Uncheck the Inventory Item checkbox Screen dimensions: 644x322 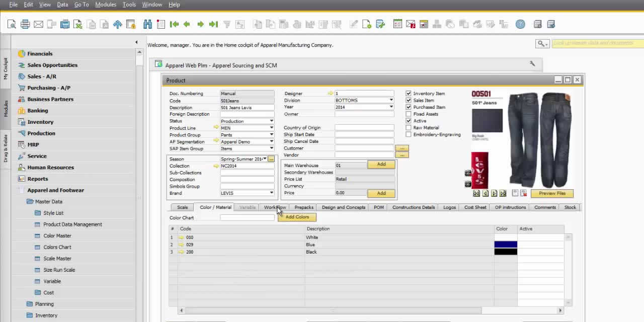pos(409,94)
